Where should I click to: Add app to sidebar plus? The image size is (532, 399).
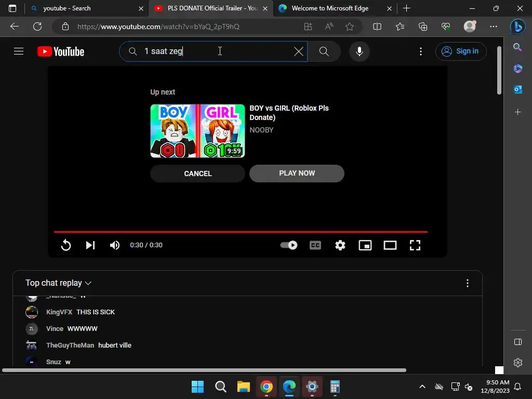[518, 112]
